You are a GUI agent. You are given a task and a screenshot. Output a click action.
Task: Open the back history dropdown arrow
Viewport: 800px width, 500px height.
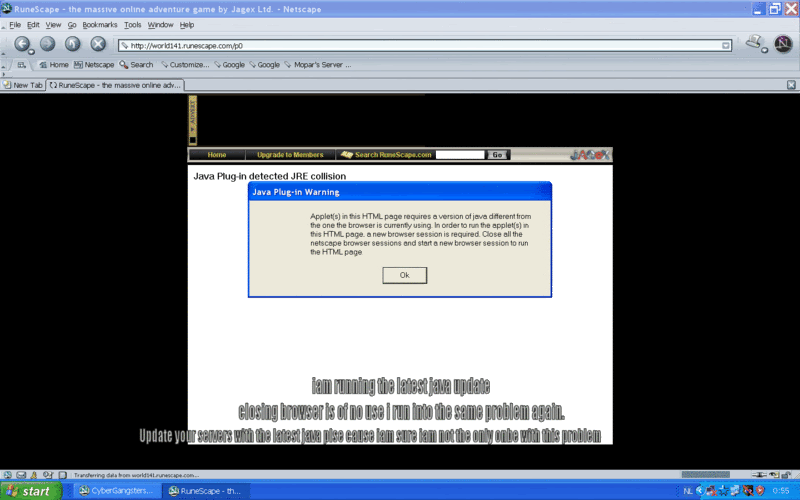pyautogui.click(x=32, y=52)
